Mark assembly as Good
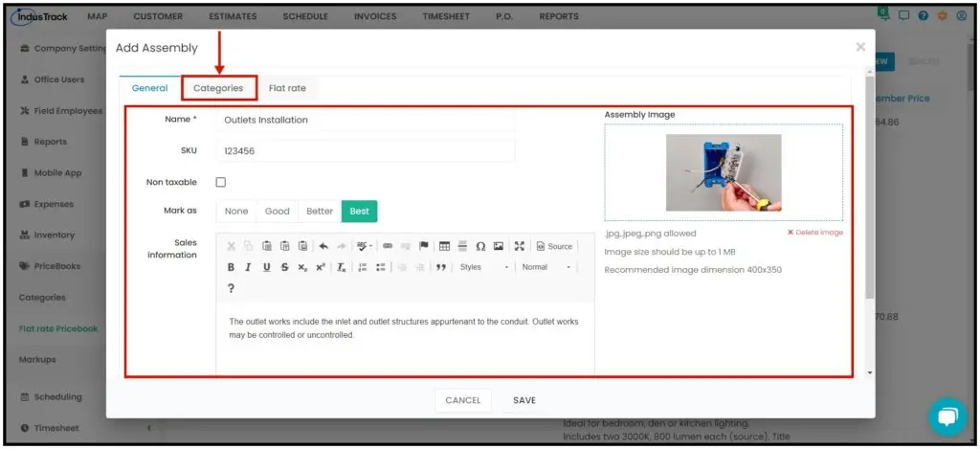Screen dimensions: 980x449 click(277, 212)
